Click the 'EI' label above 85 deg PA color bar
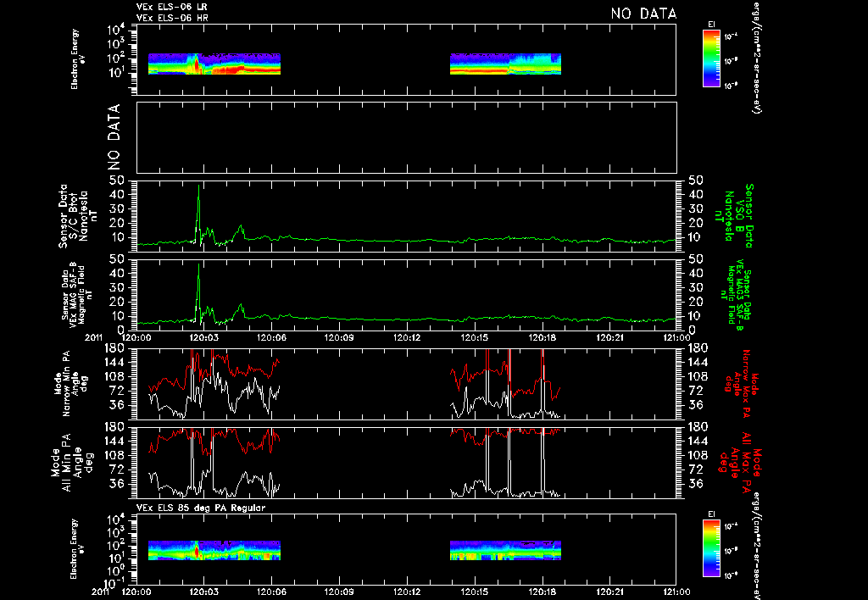 711,514
